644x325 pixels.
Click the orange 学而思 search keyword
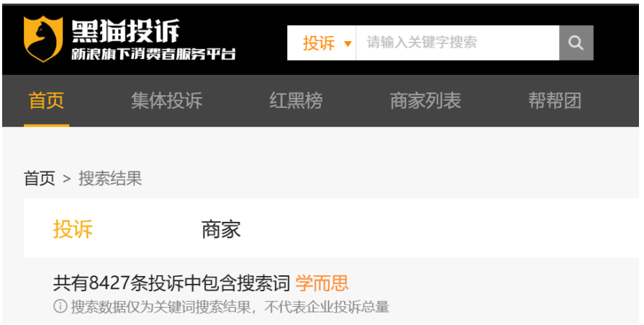(322, 283)
